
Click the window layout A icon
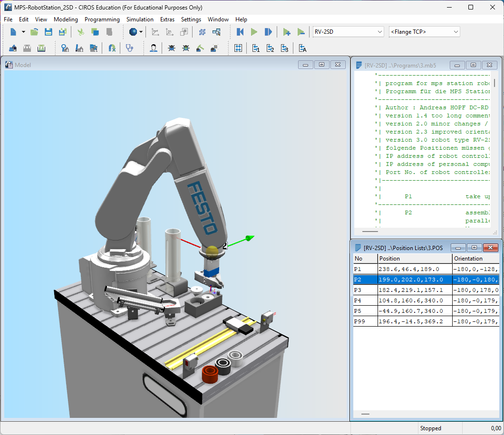tap(302, 48)
